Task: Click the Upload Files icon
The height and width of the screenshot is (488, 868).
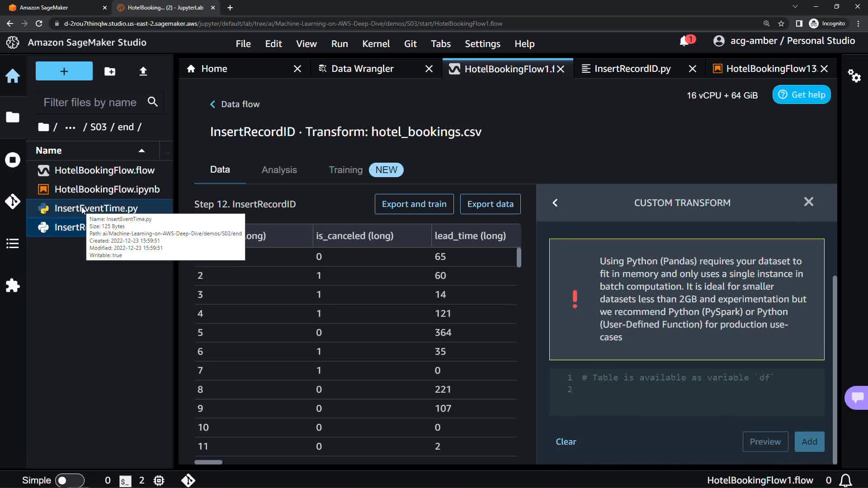Action: click(143, 71)
